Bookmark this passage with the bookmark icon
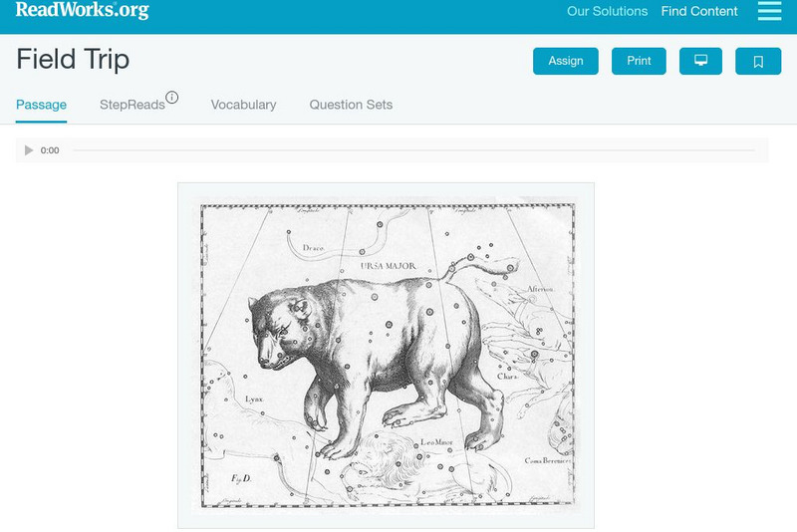 tap(758, 61)
